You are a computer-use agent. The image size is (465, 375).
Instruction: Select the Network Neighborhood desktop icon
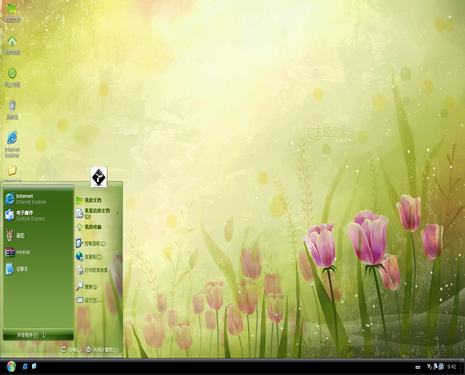pyautogui.click(x=12, y=78)
